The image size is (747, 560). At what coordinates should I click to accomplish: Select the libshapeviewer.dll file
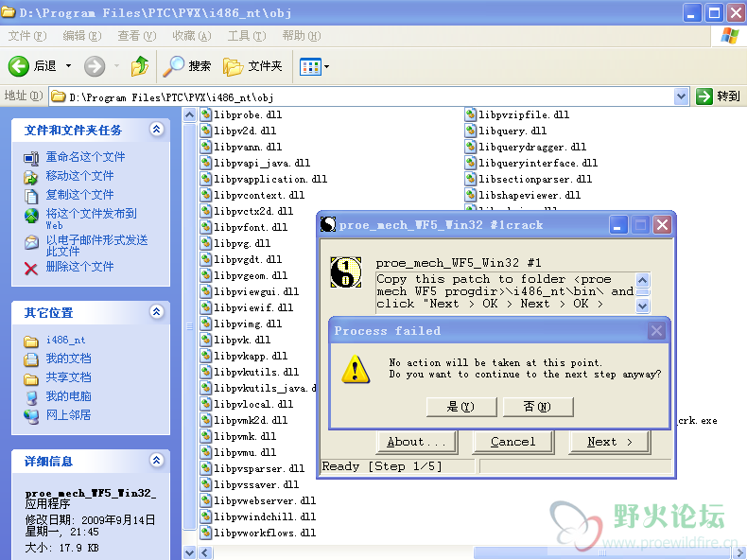(x=523, y=196)
